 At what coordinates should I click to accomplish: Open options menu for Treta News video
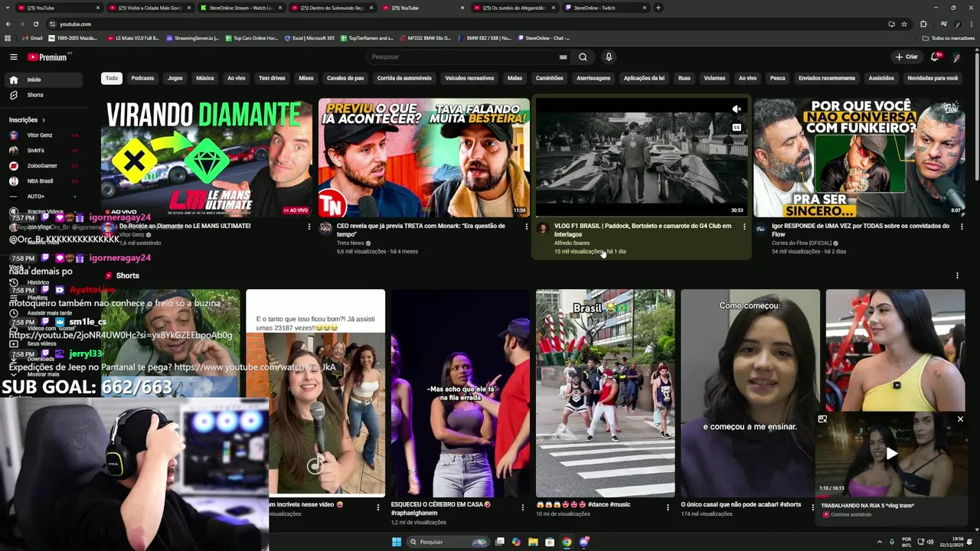(x=526, y=227)
